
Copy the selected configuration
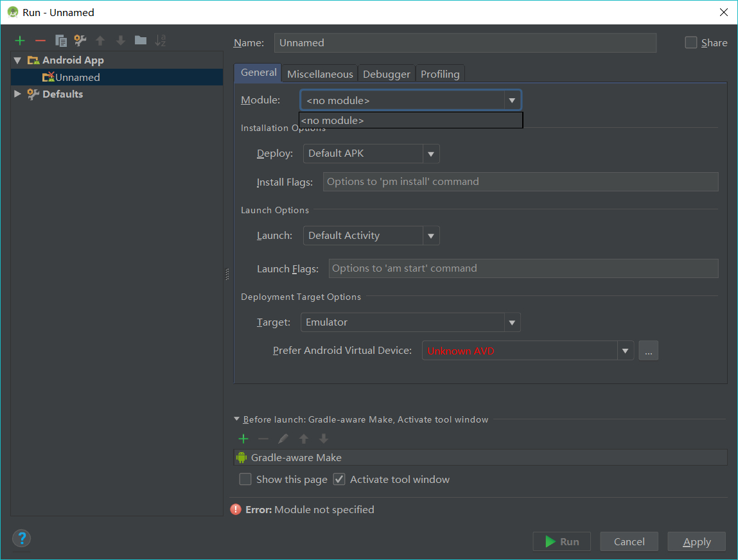61,41
